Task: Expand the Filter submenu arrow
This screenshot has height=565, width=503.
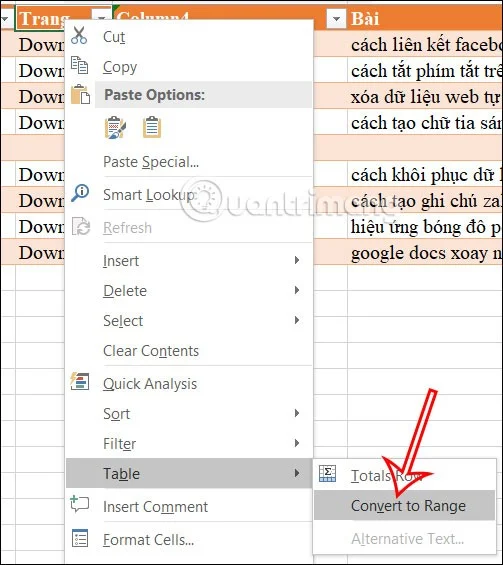Action: click(297, 443)
